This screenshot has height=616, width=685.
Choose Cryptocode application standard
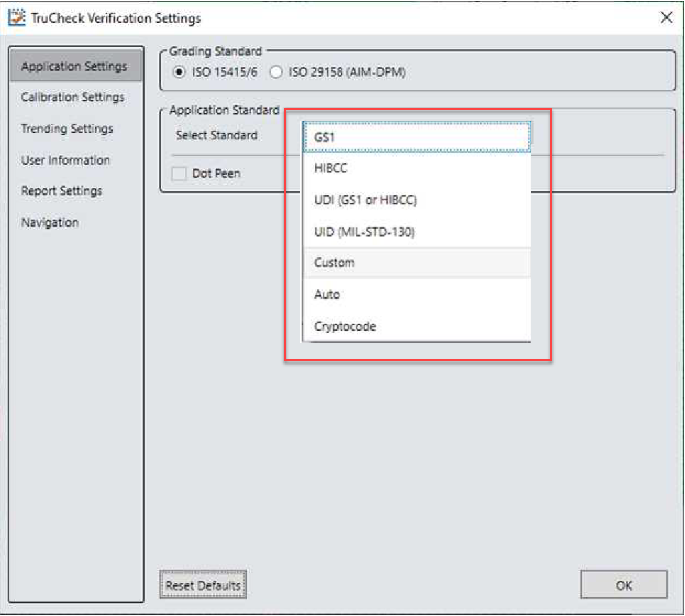click(416, 327)
